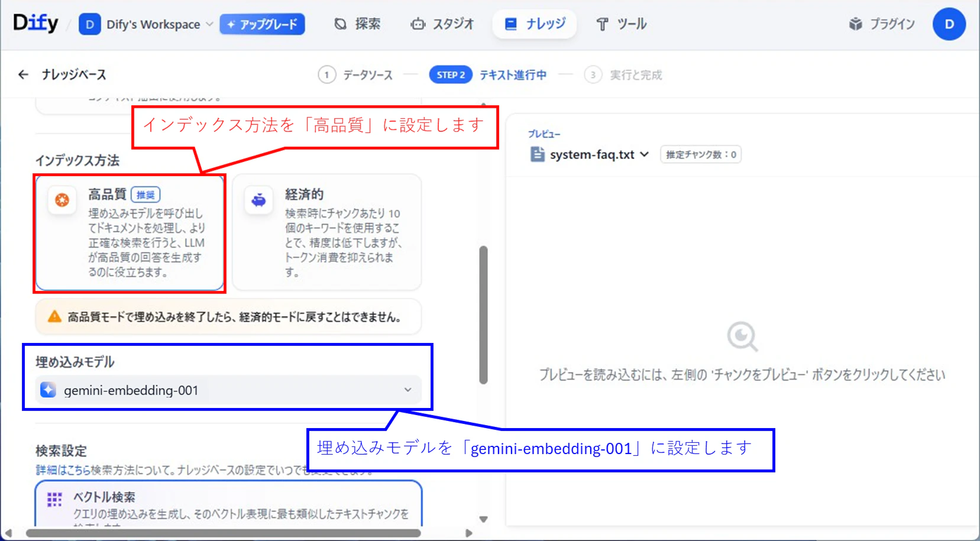Viewport: 980px width, 541px height.
Task: Select step 1 データソース
Action: tap(355, 75)
